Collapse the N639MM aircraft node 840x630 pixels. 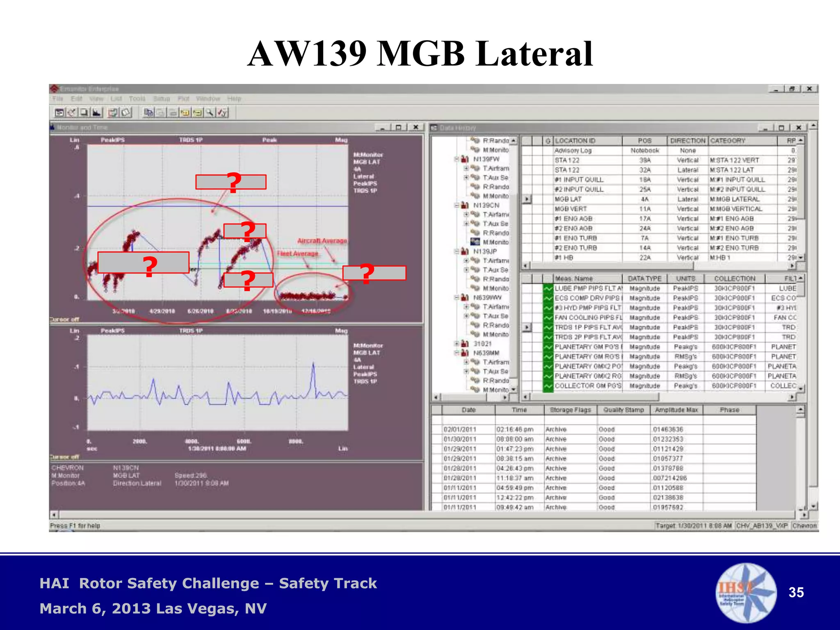(457, 353)
